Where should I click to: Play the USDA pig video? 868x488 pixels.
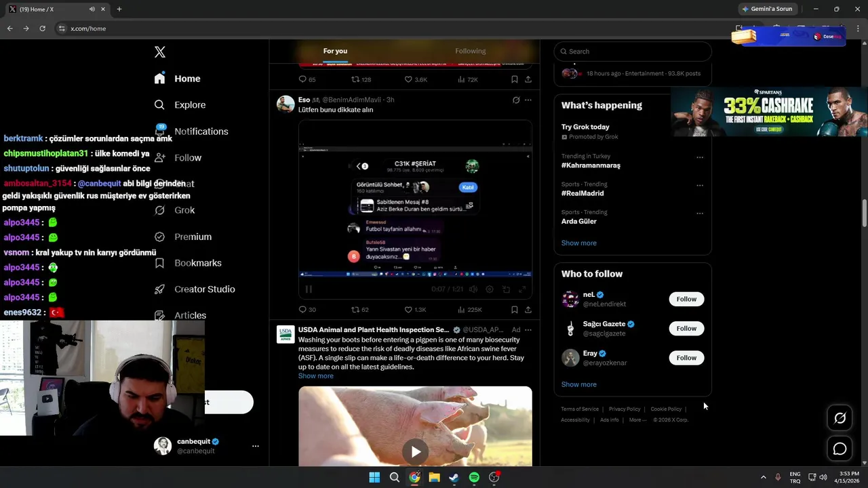[x=415, y=451]
